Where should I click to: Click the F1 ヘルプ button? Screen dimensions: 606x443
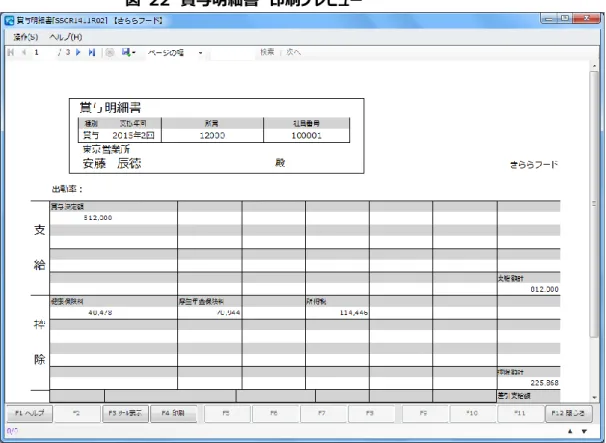(30, 413)
